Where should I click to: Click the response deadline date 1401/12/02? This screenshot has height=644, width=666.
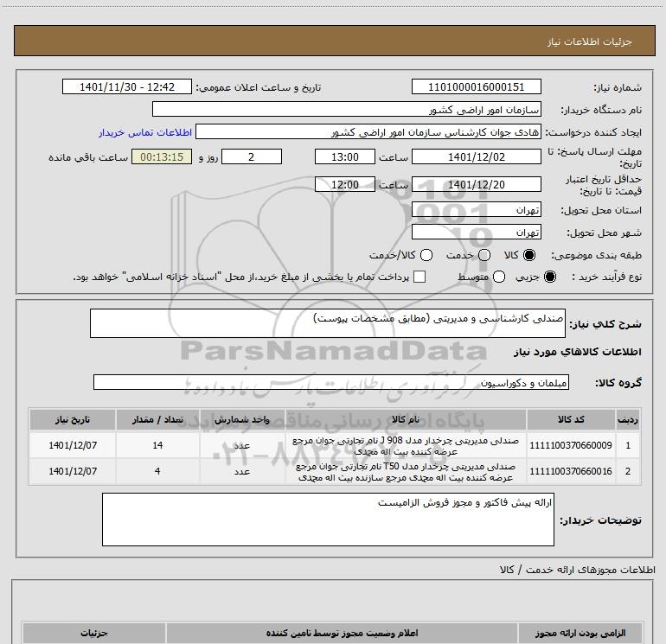476,156
